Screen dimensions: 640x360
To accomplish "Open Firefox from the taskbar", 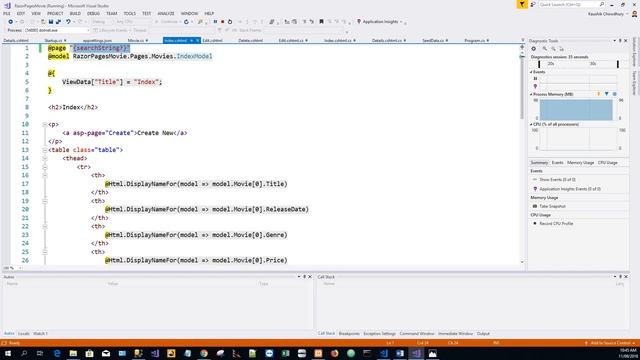I will pos(334,353).
